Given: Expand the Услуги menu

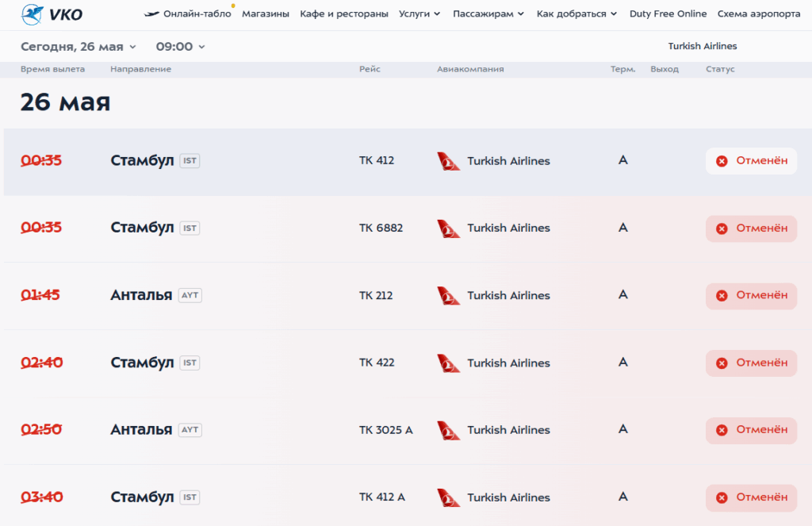Looking at the screenshot, I should (419, 14).
